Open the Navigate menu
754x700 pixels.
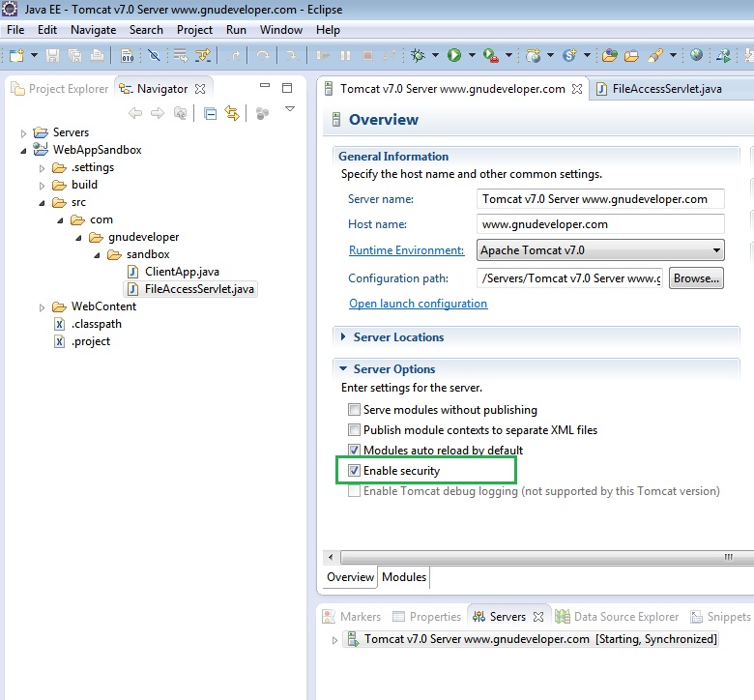93,30
